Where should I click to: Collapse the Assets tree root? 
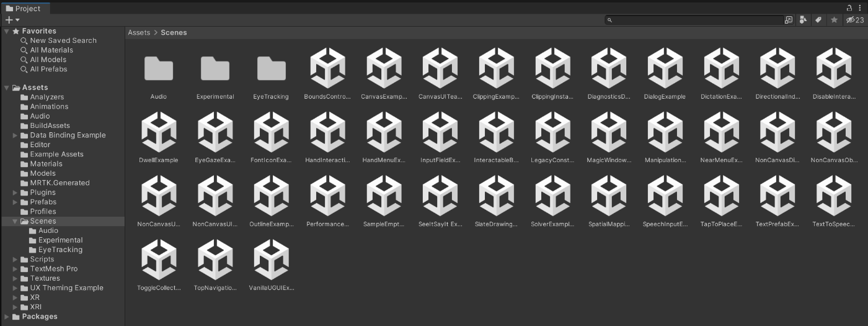click(6, 88)
